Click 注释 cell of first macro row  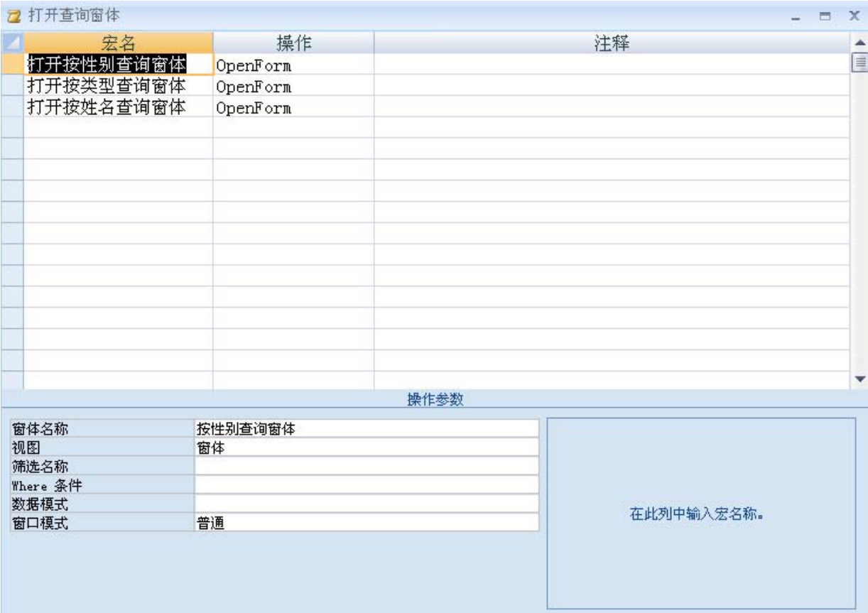coord(611,65)
